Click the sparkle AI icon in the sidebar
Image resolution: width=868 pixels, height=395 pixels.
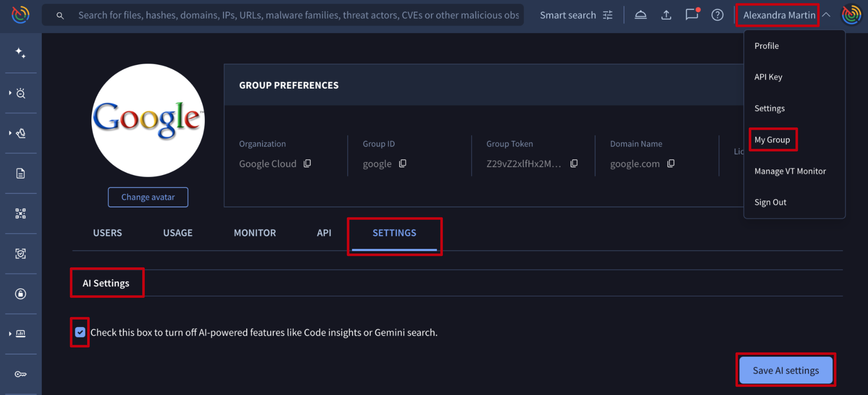(x=20, y=53)
